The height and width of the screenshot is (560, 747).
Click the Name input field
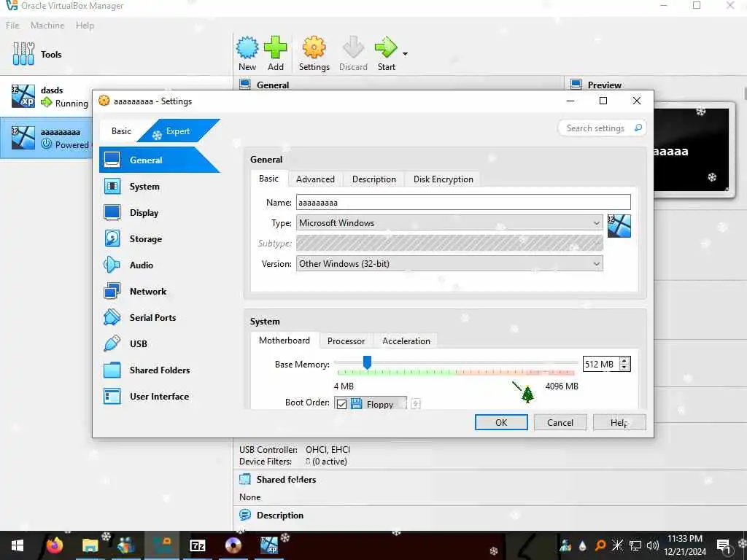463,203
